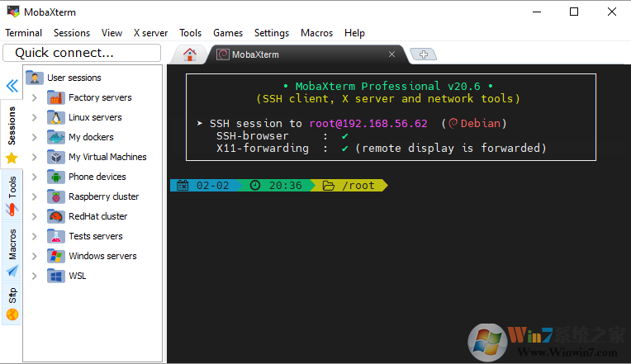Open a new tab with plus icon

coord(423,54)
